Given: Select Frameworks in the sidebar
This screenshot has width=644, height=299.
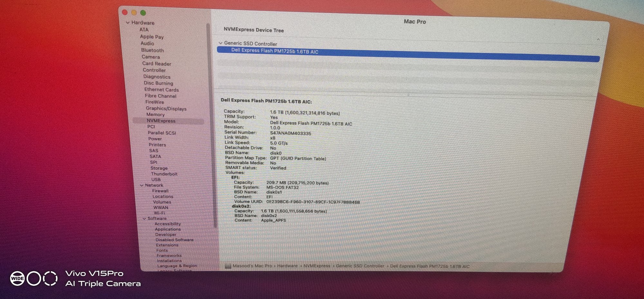Looking at the screenshot, I should [169, 256].
